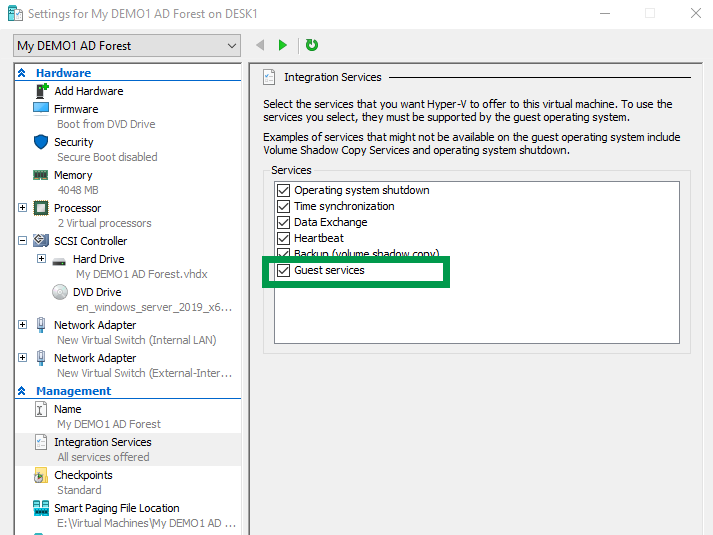Select Add Hardware in the sidebar

89,91
